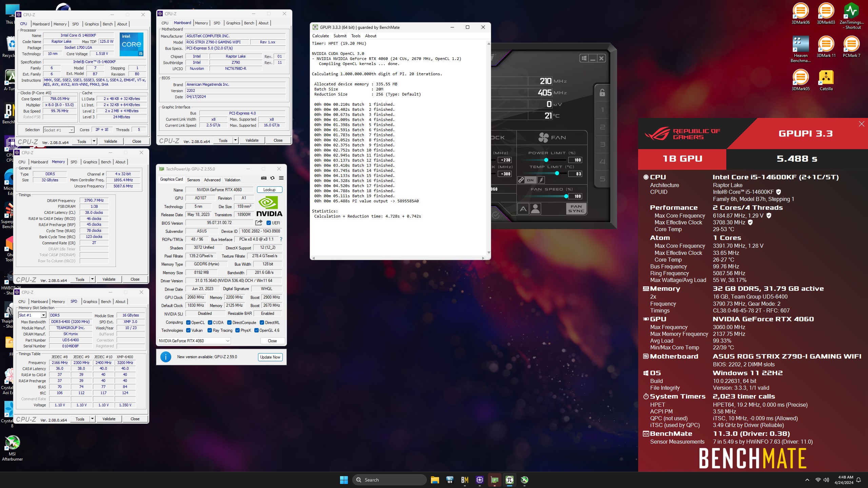This screenshot has width=868, height=488.
Task: Click the Close button in GPU-Z
Action: pyautogui.click(x=272, y=341)
